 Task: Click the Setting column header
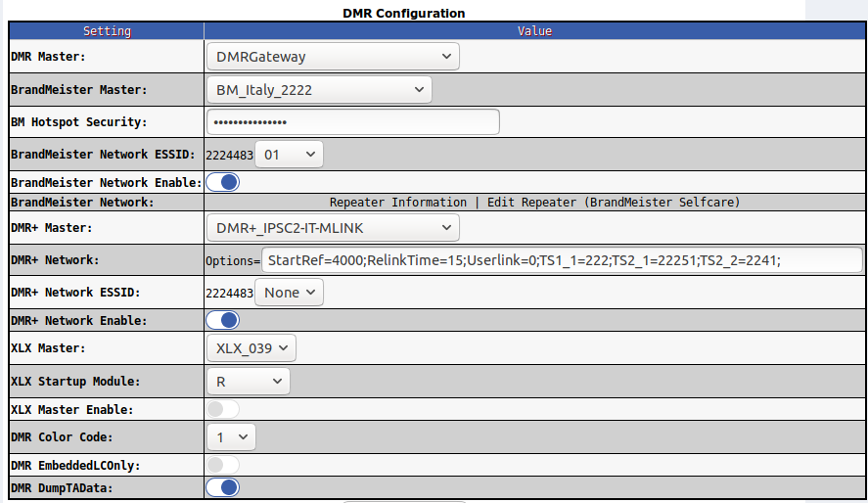click(x=107, y=31)
